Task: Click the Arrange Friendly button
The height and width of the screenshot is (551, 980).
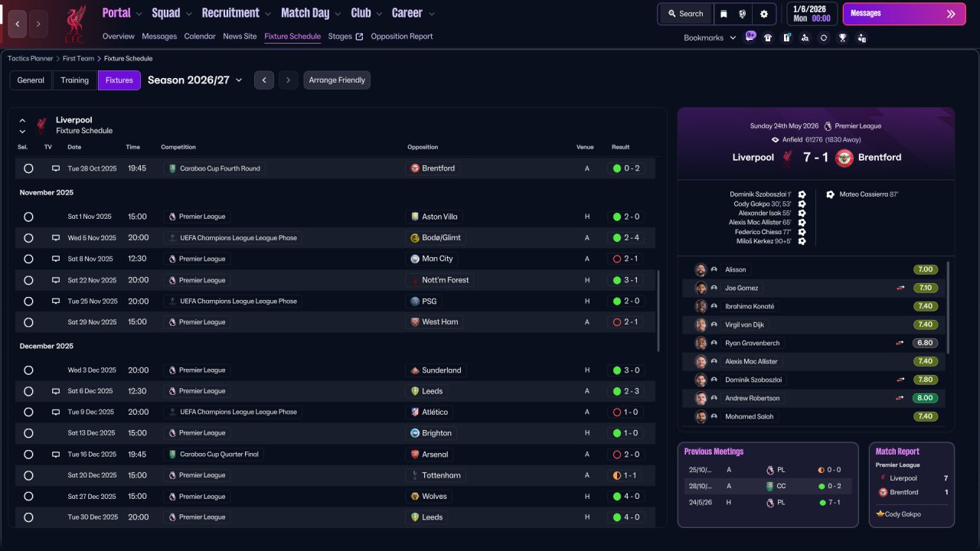Action: 337,80
